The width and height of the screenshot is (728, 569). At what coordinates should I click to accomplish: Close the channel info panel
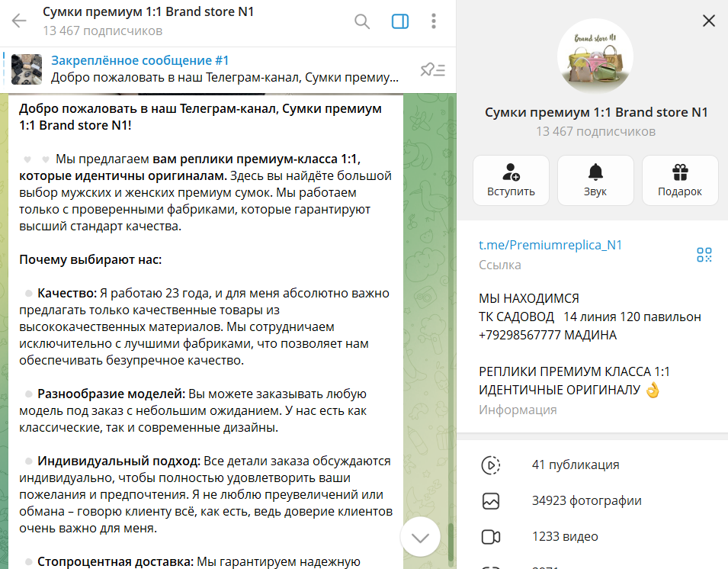click(x=708, y=21)
